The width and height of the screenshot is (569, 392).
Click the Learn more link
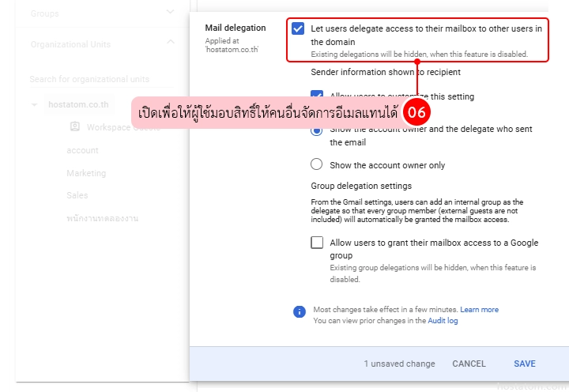click(480, 310)
